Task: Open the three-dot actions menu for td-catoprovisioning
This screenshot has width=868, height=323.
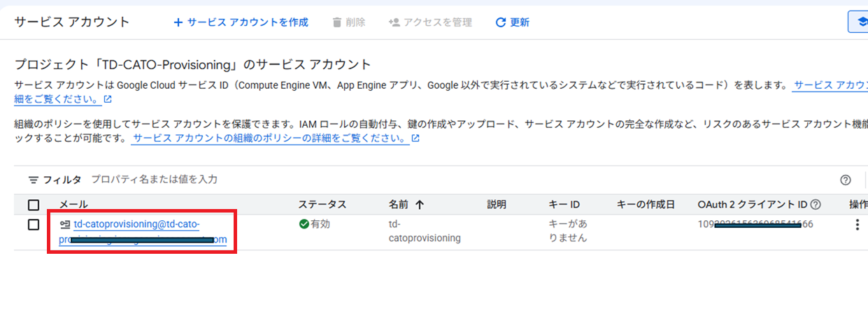Action: (858, 224)
